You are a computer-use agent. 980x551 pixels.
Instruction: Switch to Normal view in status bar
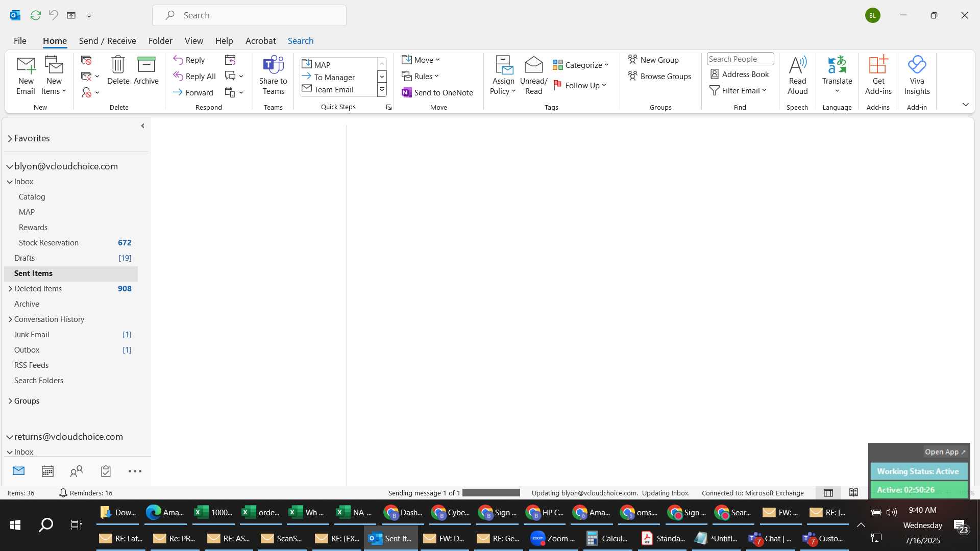click(828, 493)
